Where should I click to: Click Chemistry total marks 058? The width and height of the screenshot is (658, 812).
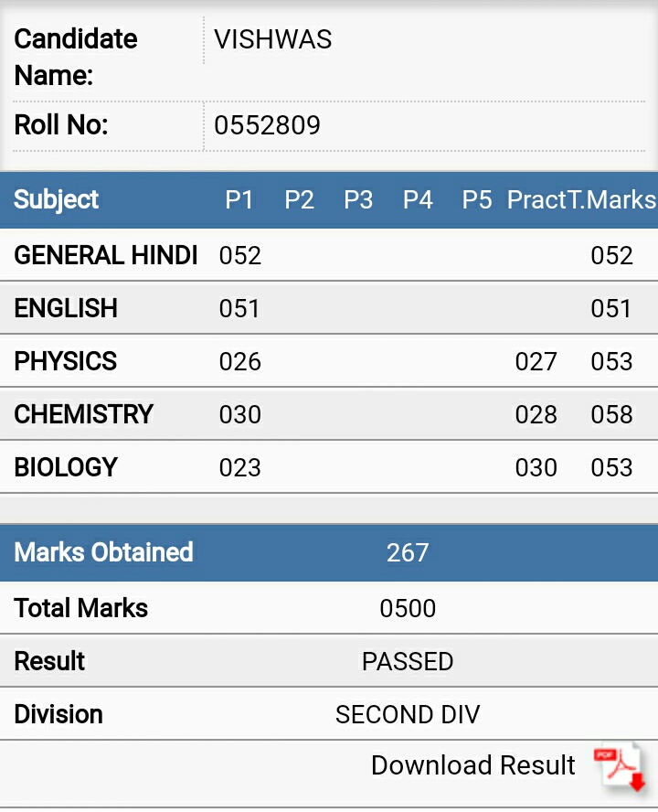point(611,415)
